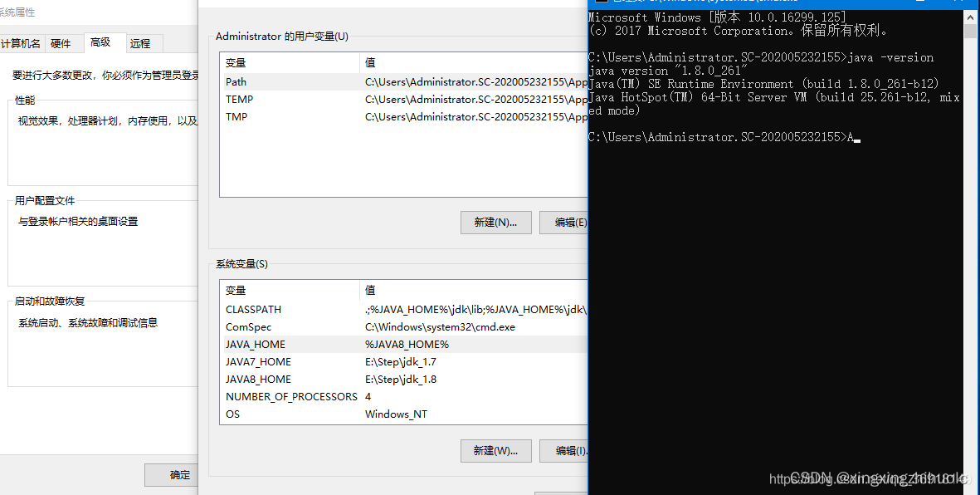Select the TMP user variable row
Screen dimensions: 980x495
405,117
